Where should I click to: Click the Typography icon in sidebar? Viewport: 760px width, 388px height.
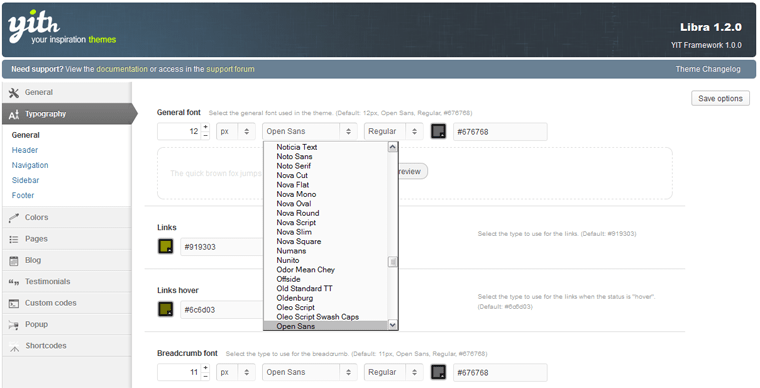coord(14,114)
